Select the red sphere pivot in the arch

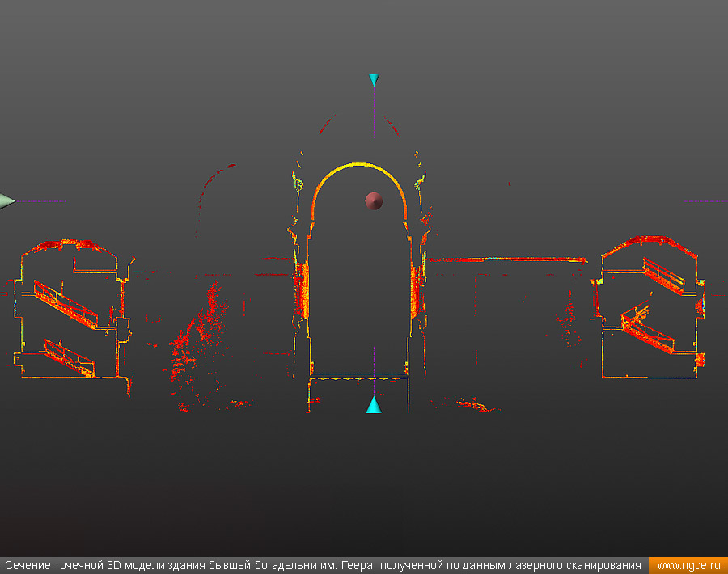point(374,201)
